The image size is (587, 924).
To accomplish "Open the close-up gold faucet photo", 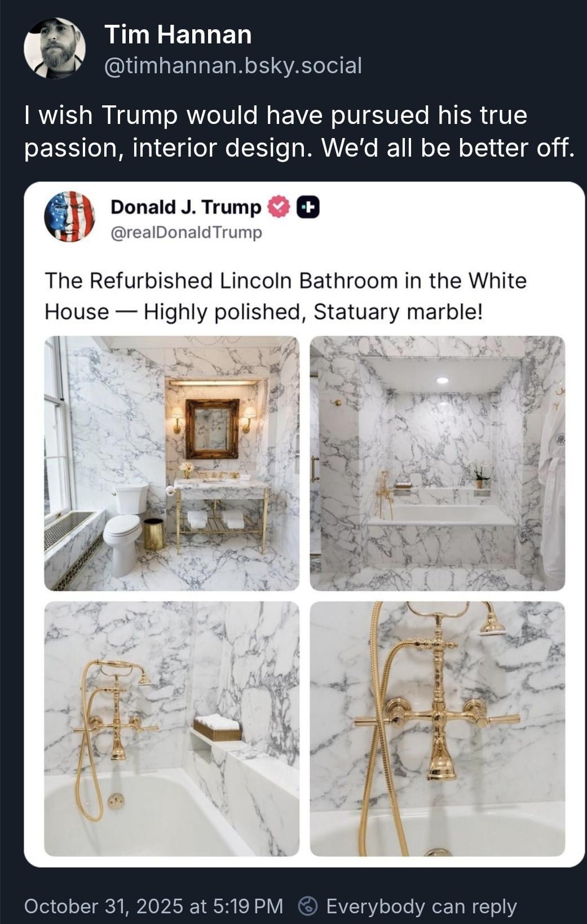I will [x=438, y=728].
